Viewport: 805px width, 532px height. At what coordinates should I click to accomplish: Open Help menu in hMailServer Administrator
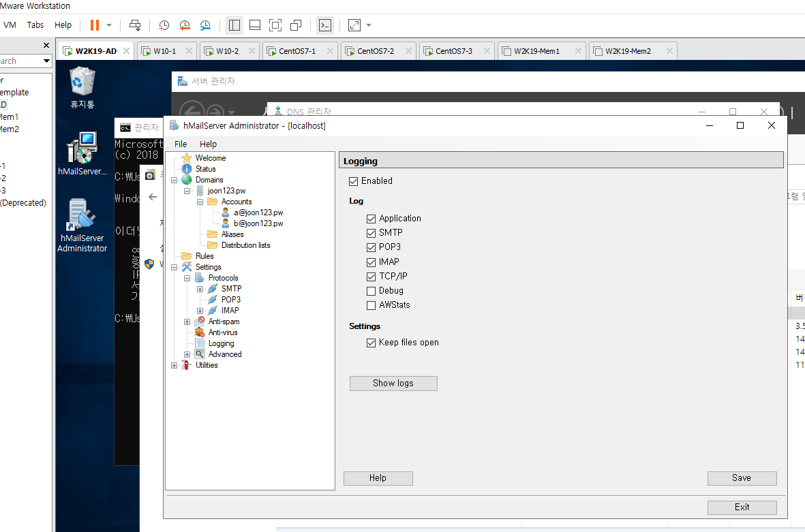[208, 144]
